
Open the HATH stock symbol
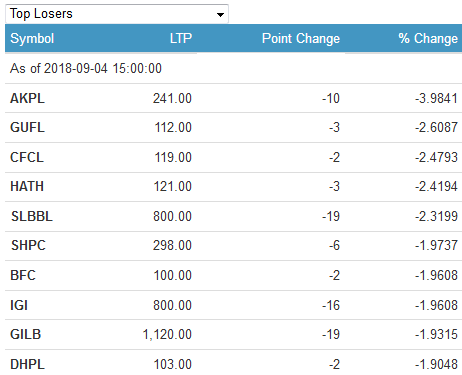click(x=27, y=186)
